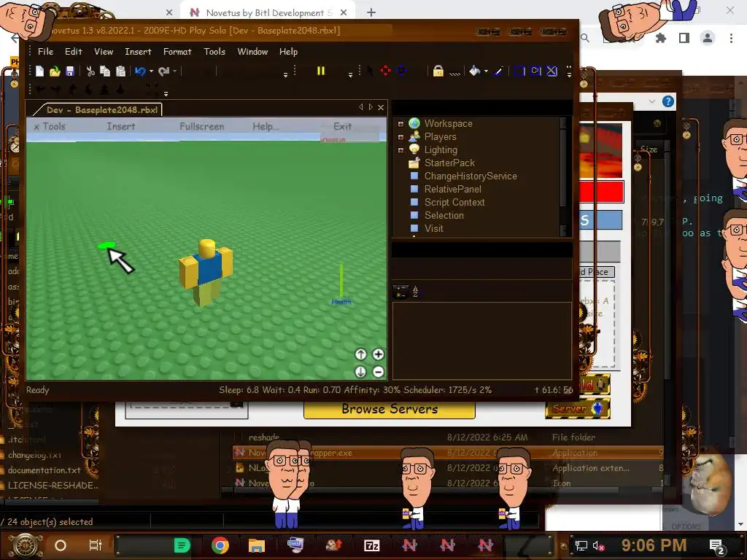Image resolution: width=747 pixels, height=560 pixels.
Task: Open the View menu
Action: (104, 52)
